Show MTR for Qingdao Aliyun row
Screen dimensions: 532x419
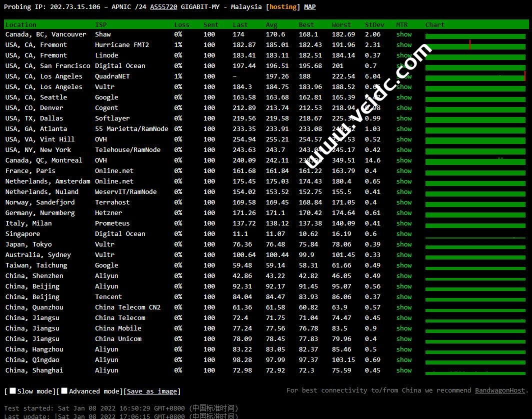coord(404,360)
